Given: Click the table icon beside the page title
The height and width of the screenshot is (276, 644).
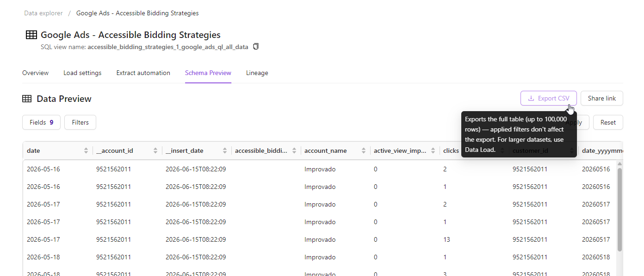Looking at the screenshot, I should pyautogui.click(x=31, y=35).
